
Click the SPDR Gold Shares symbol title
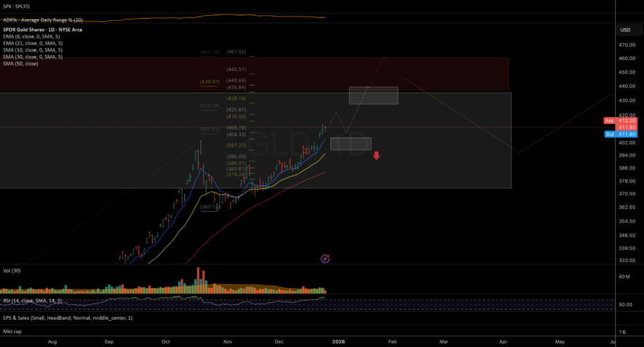click(42, 30)
